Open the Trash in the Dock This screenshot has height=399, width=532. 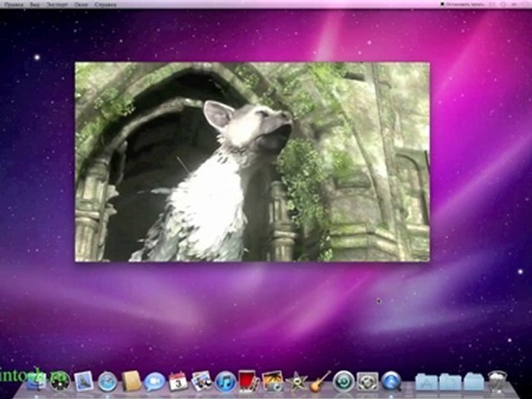[498, 382]
